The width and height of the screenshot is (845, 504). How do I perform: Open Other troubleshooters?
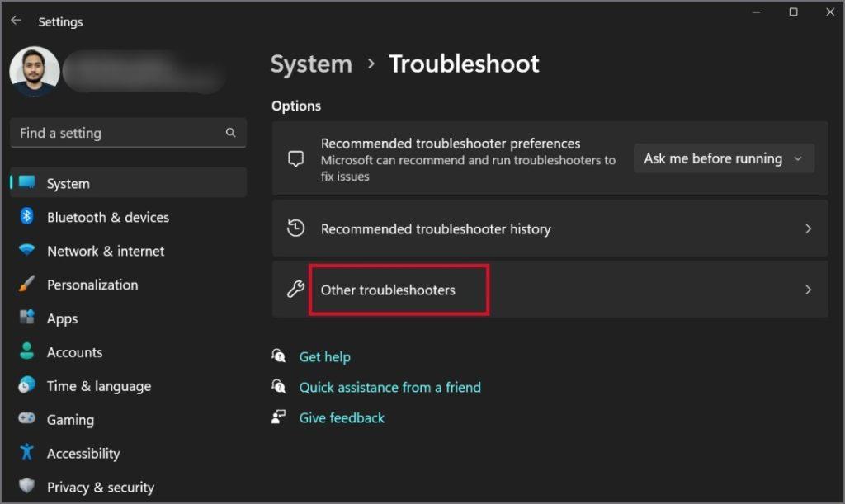(550, 290)
